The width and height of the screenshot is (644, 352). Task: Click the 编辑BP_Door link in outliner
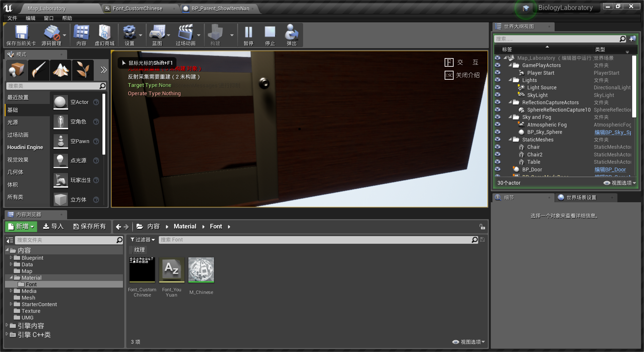610,169
